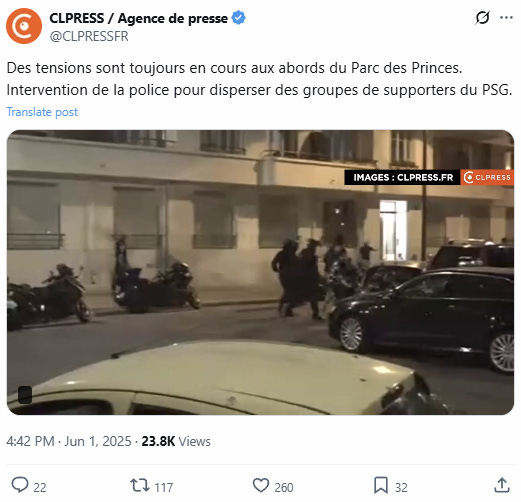
Task: Play the embedded street video
Action: click(260, 272)
